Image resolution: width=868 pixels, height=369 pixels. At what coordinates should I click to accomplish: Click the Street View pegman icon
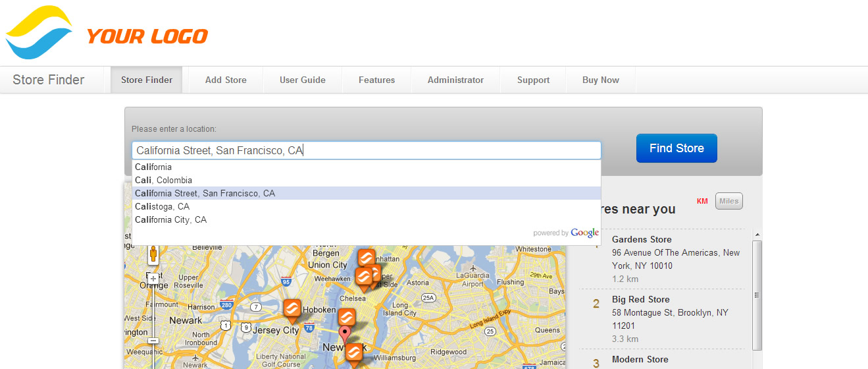tap(153, 254)
